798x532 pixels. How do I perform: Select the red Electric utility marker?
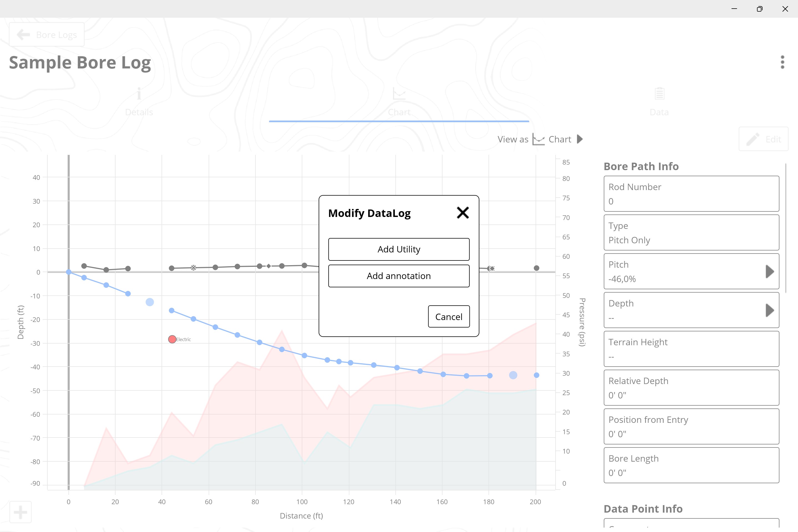coord(172,339)
